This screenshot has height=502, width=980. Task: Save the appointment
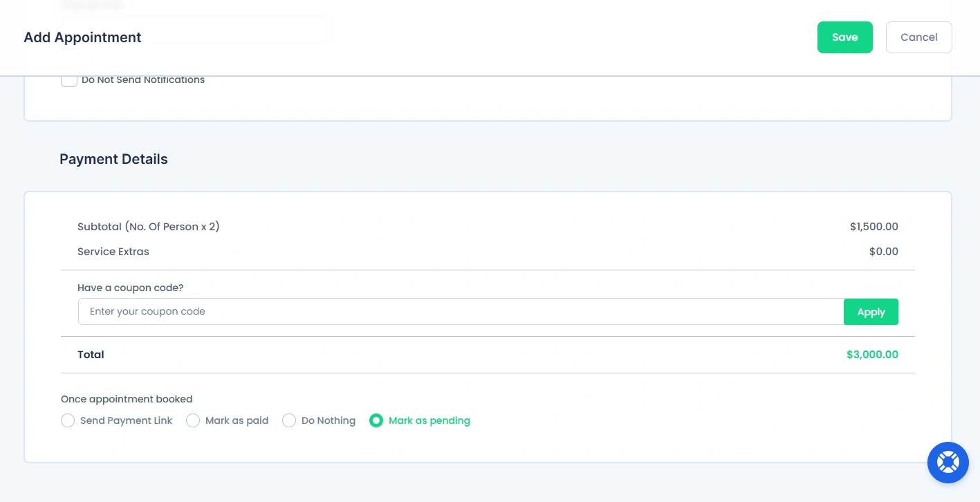click(x=844, y=37)
